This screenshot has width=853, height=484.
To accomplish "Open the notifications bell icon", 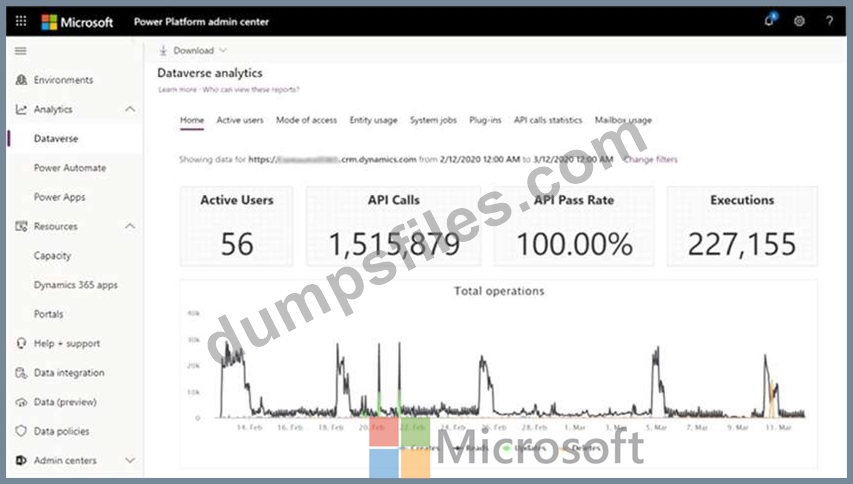I will [x=770, y=21].
